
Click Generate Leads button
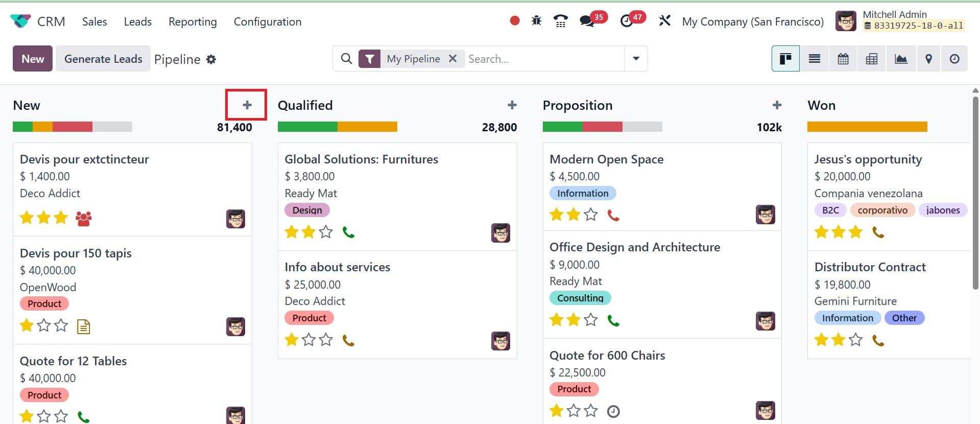tap(103, 59)
